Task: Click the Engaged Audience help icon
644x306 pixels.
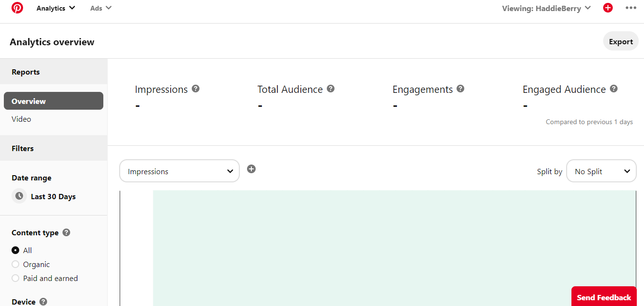Action: [x=614, y=89]
